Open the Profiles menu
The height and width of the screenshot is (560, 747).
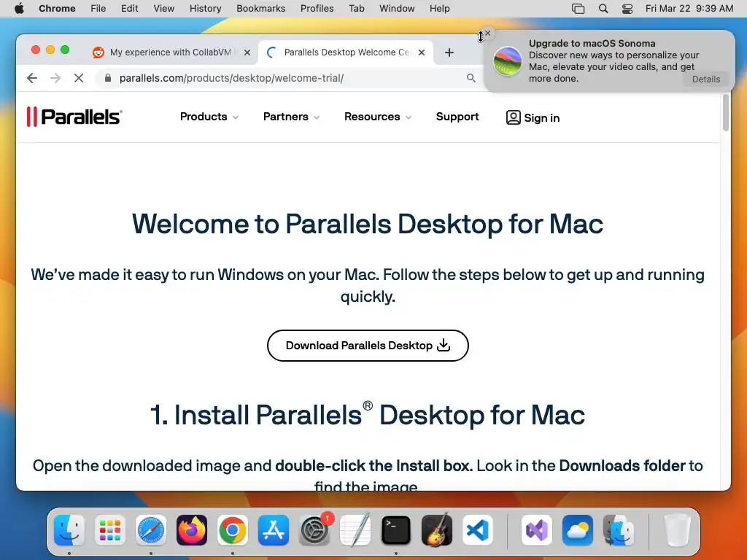(317, 9)
